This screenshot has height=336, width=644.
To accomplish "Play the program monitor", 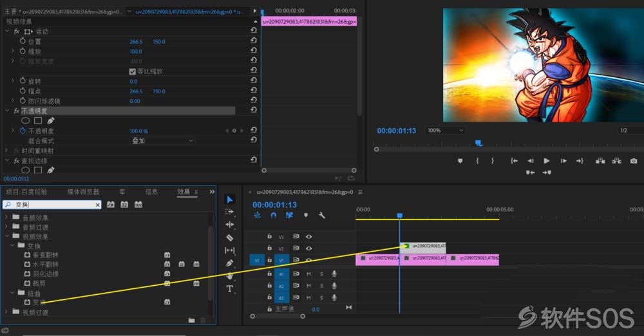I will 547,161.
